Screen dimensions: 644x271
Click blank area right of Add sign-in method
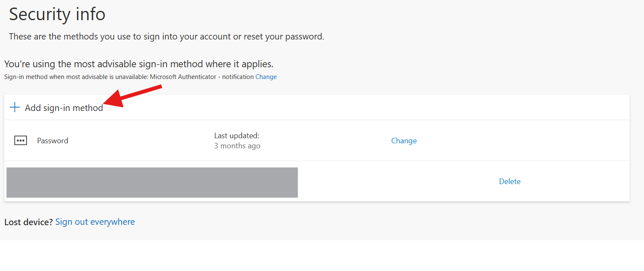click(366, 108)
